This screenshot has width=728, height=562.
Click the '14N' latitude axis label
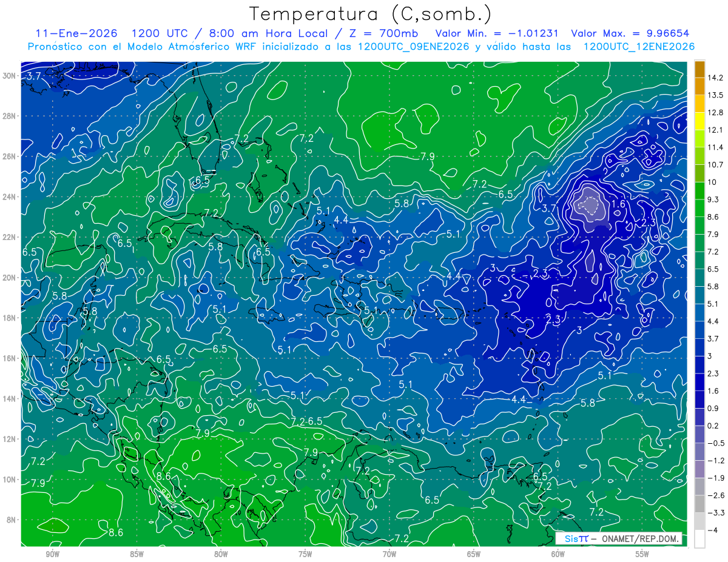coord(10,399)
